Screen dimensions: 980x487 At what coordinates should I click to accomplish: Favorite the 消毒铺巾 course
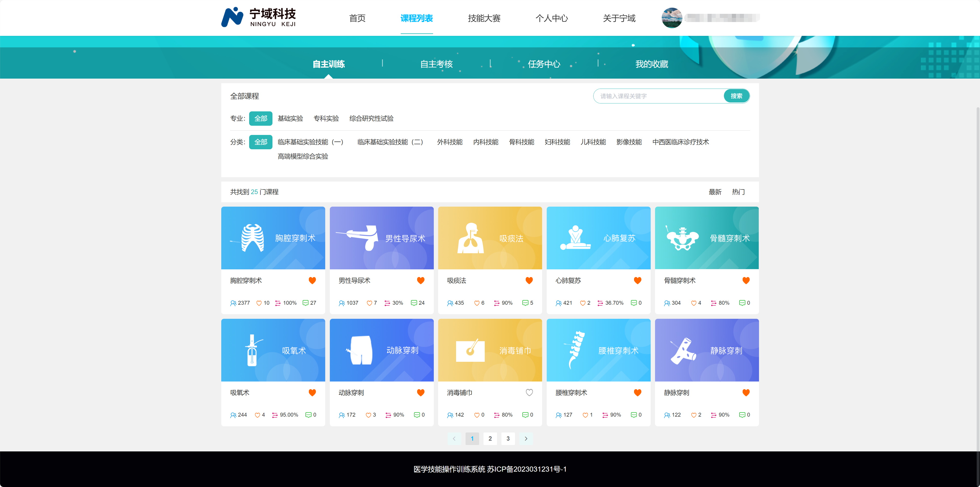point(529,392)
